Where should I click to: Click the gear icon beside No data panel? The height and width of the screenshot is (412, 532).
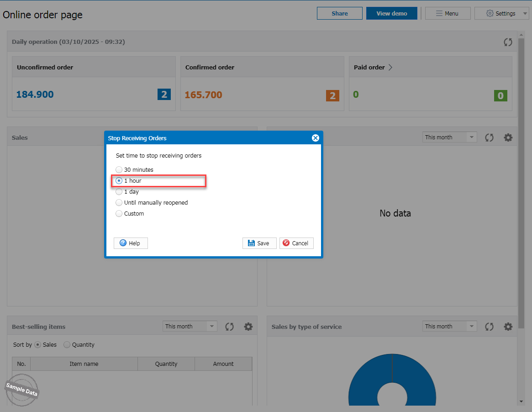coord(508,137)
